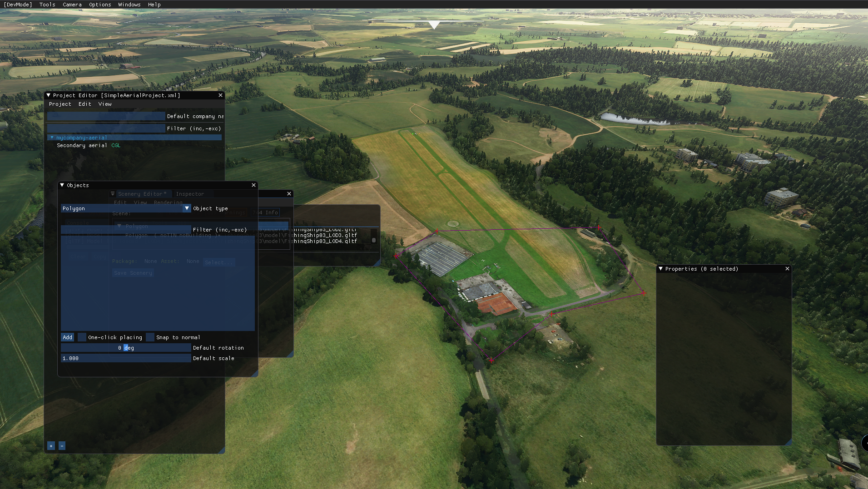
Task: Click the plus button in Project Editor
Action: (51, 446)
